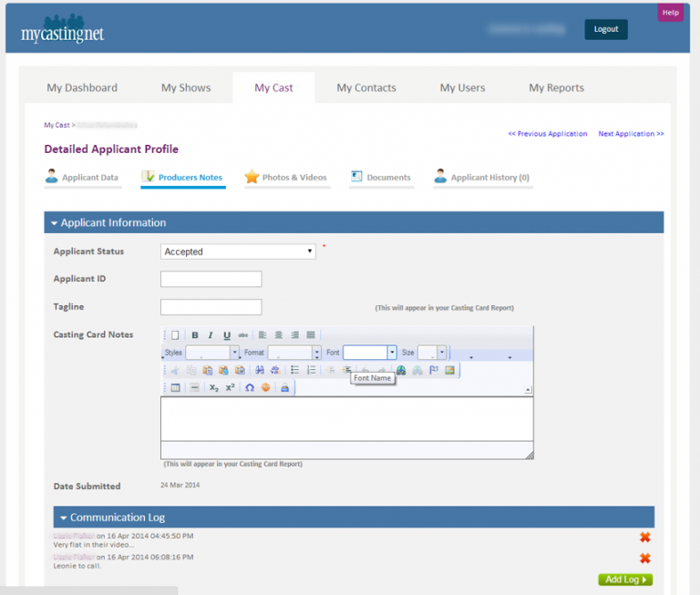Screen dimensions: 700x595
Task: Toggle italic formatting in the editor
Action: click(x=211, y=335)
